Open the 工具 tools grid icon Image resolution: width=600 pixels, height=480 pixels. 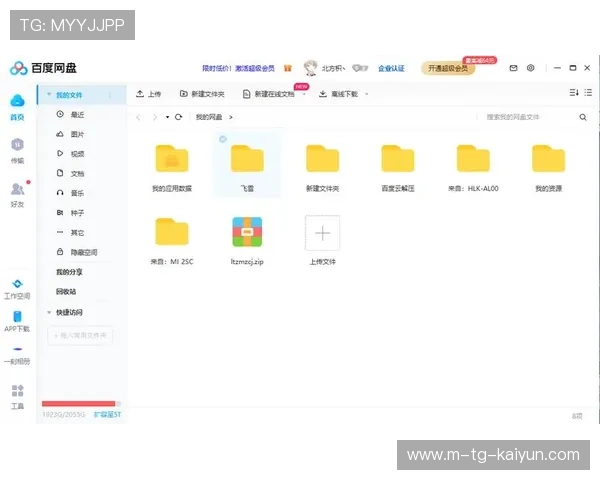(17, 390)
